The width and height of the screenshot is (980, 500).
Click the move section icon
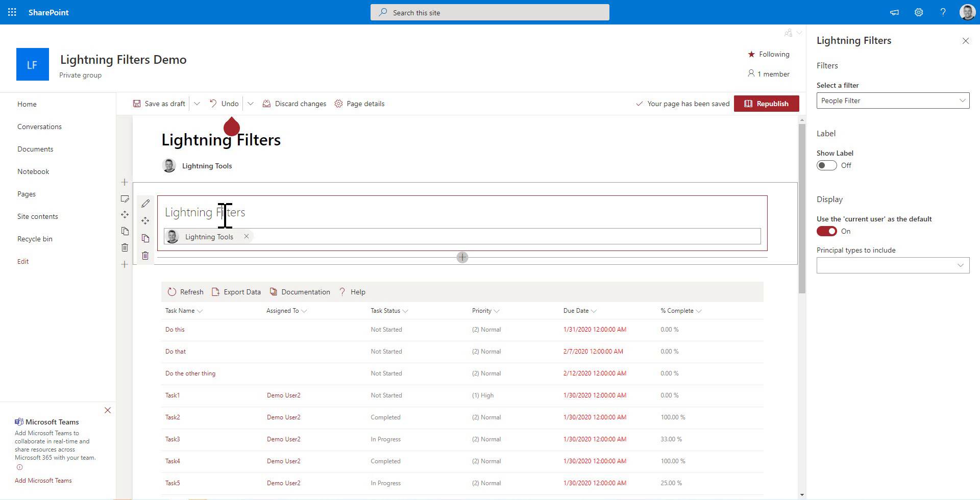point(125,215)
